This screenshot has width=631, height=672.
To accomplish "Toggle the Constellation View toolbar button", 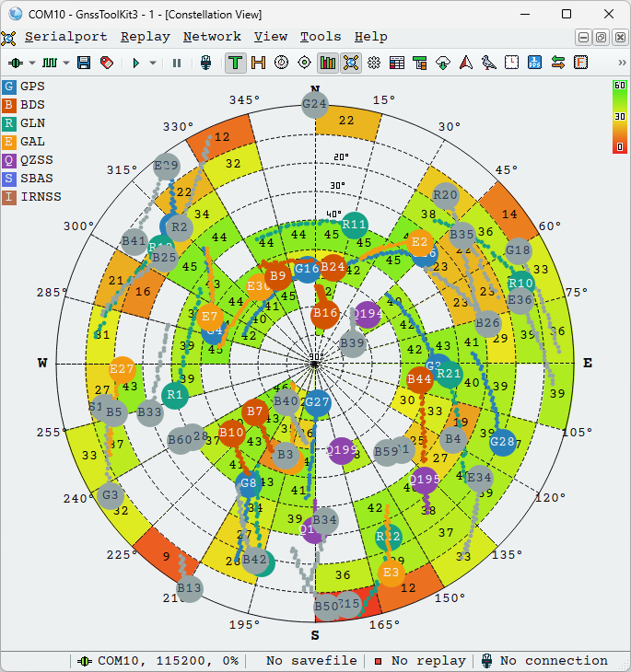I will (x=350, y=63).
